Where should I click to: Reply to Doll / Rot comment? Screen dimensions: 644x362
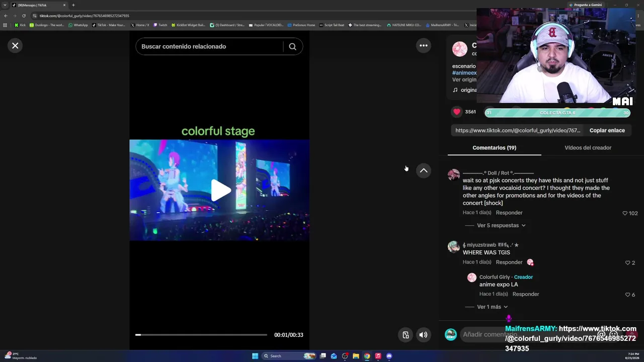(509, 213)
